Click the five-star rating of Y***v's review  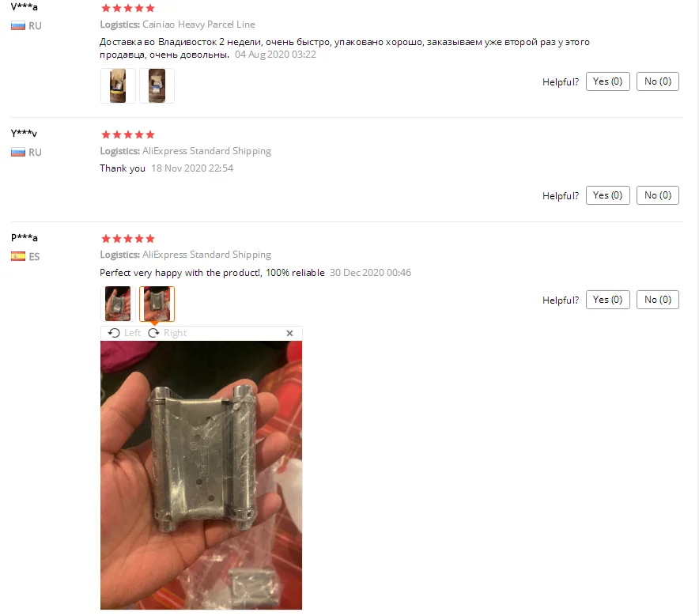click(x=128, y=134)
